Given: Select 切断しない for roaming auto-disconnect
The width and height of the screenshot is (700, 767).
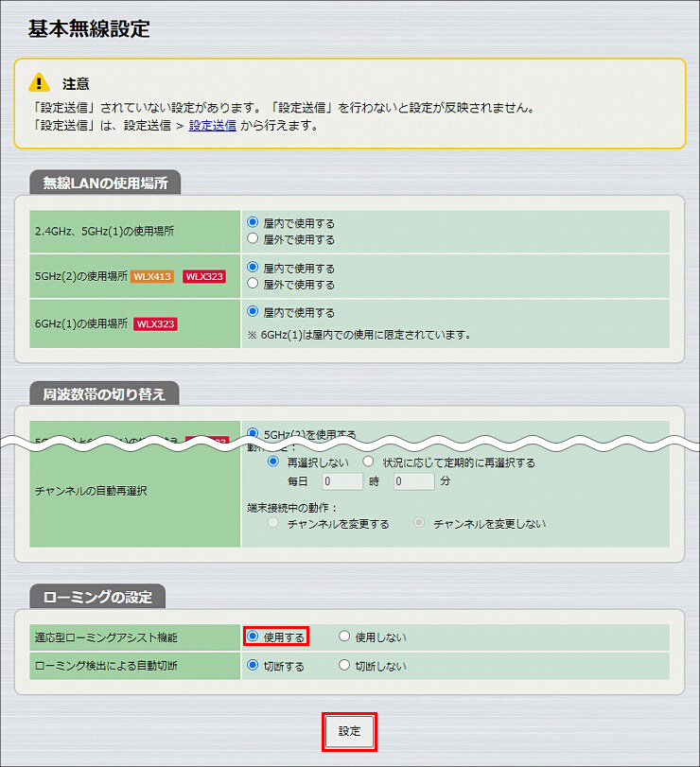Looking at the screenshot, I should [x=344, y=665].
